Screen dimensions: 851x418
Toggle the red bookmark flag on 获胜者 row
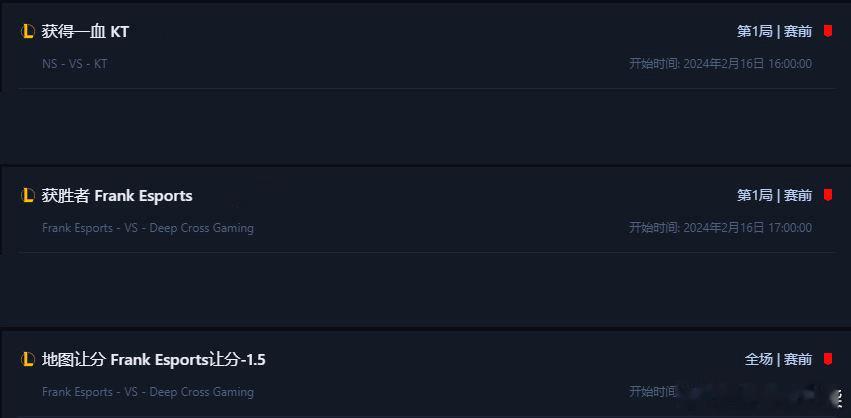pyautogui.click(x=828, y=195)
